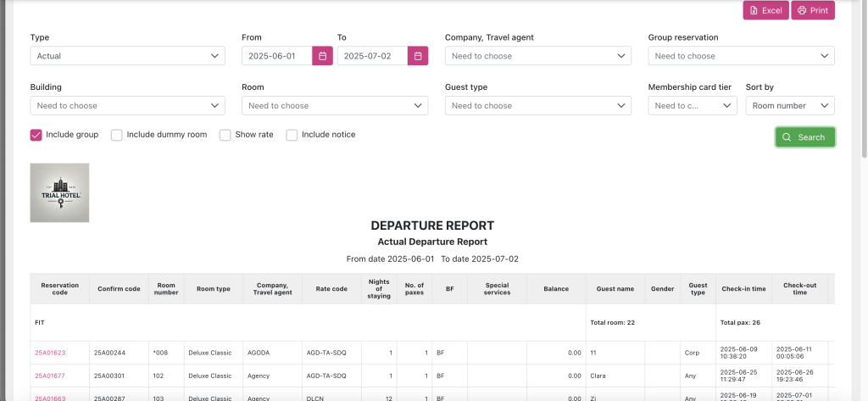Viewport: 868px width, 401px height.
Task: Uncheck the Include group checkbox
Action: (36, 135)
